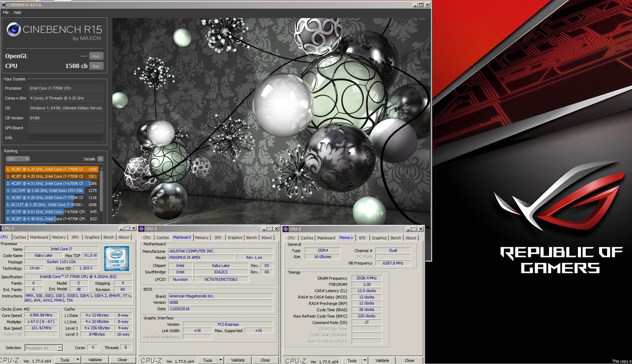632x364 pixels.
Task: Click the ranking Details arrow button
Action: tap(101, 159)
